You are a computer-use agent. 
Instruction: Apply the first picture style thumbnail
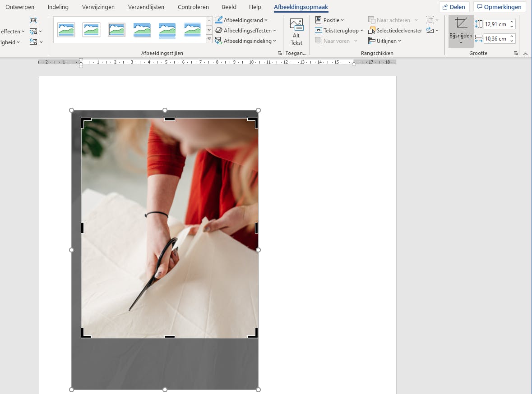click(66, 30)
